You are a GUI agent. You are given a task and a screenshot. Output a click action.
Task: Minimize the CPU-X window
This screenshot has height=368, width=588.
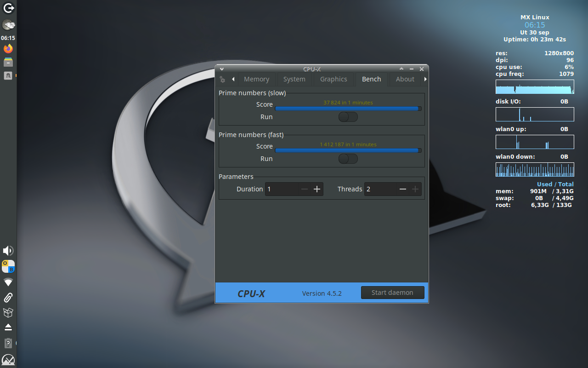pyautogui.click(x=412, y=69)
